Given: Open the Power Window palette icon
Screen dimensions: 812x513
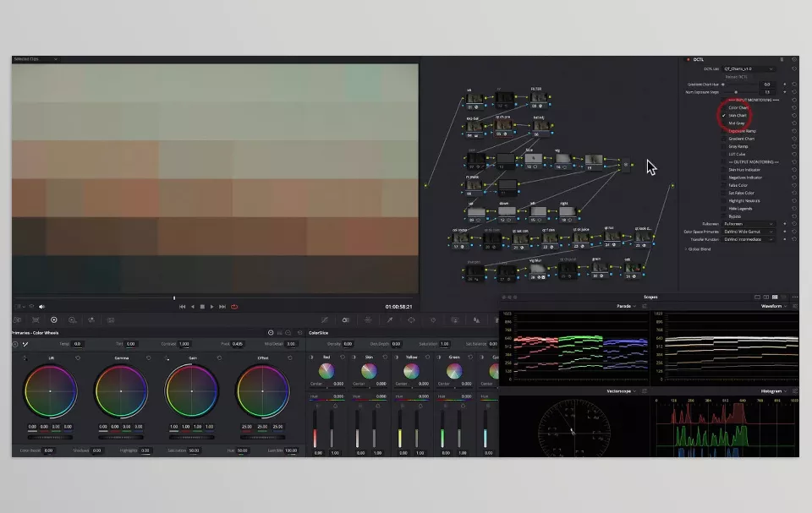Looking at the screenshot, I should tap(411, 320).
